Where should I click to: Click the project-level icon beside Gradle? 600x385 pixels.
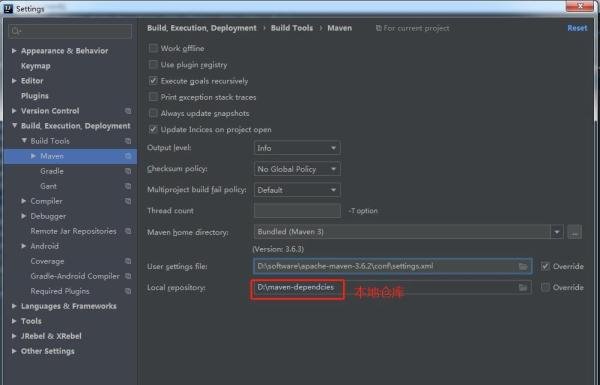point(128,171)
